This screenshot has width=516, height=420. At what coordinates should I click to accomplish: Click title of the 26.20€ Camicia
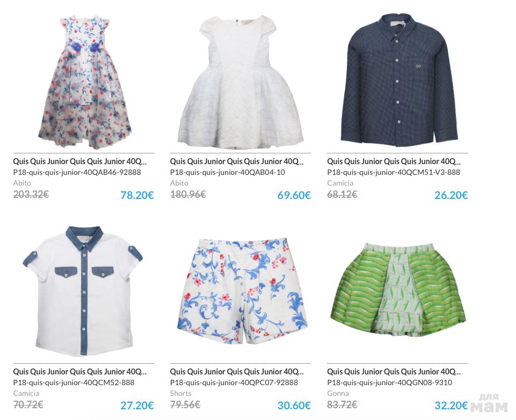394,161
